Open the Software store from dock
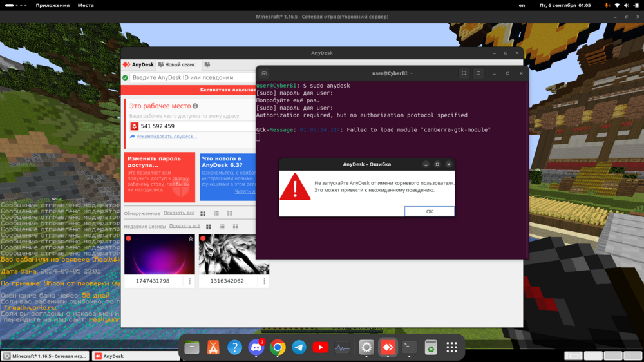 click(213, 348)
